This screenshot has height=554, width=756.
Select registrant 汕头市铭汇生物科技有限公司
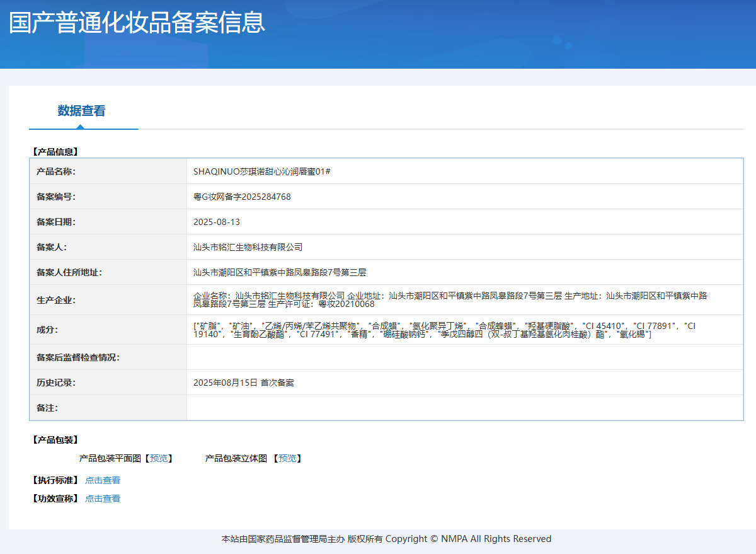pyautogui.click(x=248, y=247)
